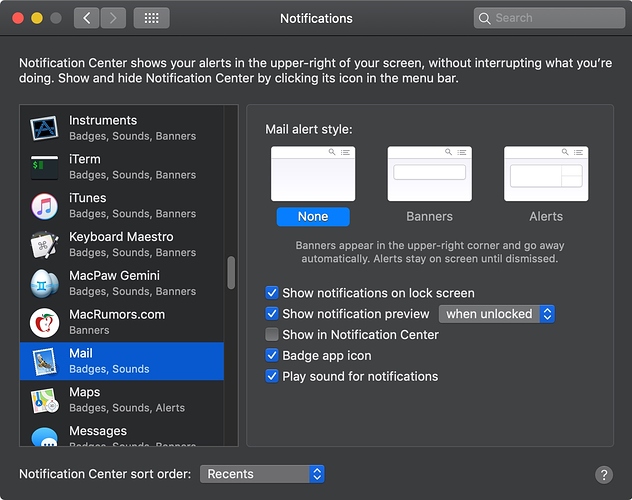632x500 pixels.
Task: Select the Alerts alert style thumbnail
Action: [x=546, y=174]
